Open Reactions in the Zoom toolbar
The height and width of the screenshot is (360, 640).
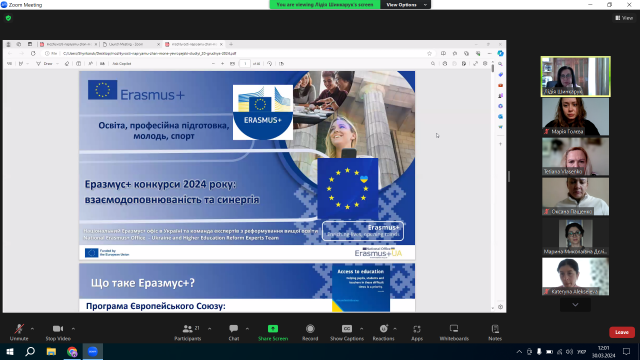(x=383, y=332)
